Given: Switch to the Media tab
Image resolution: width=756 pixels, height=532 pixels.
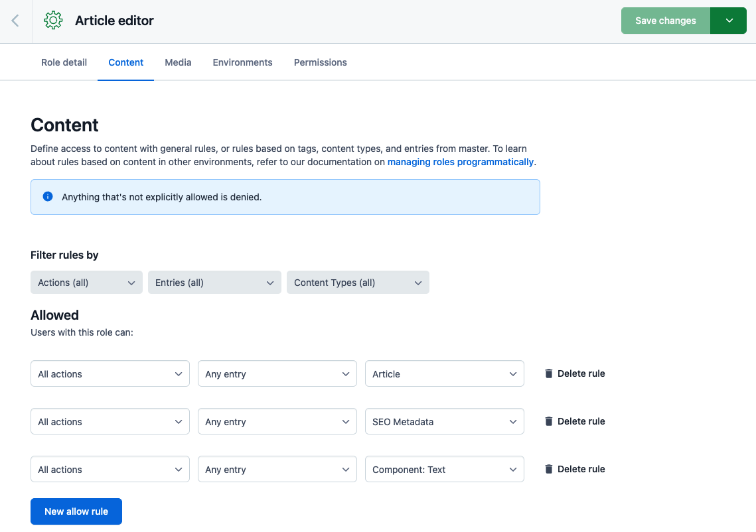Looking at the screenshot, I should coord(178,62).
